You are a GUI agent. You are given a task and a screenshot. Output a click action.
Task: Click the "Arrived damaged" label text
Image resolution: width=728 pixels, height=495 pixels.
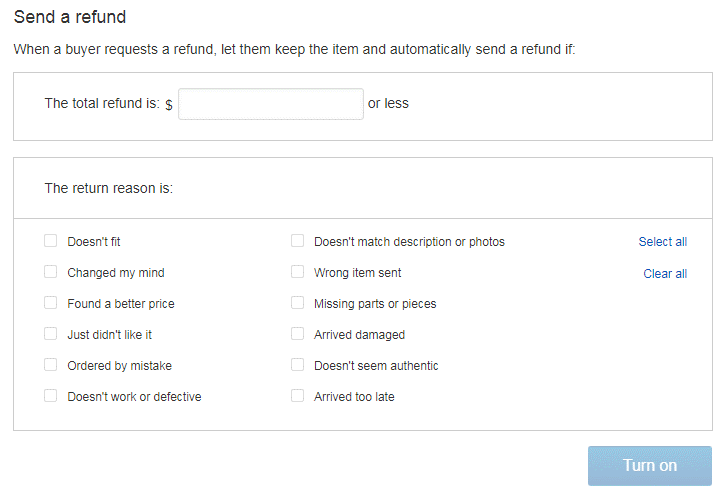359,335
